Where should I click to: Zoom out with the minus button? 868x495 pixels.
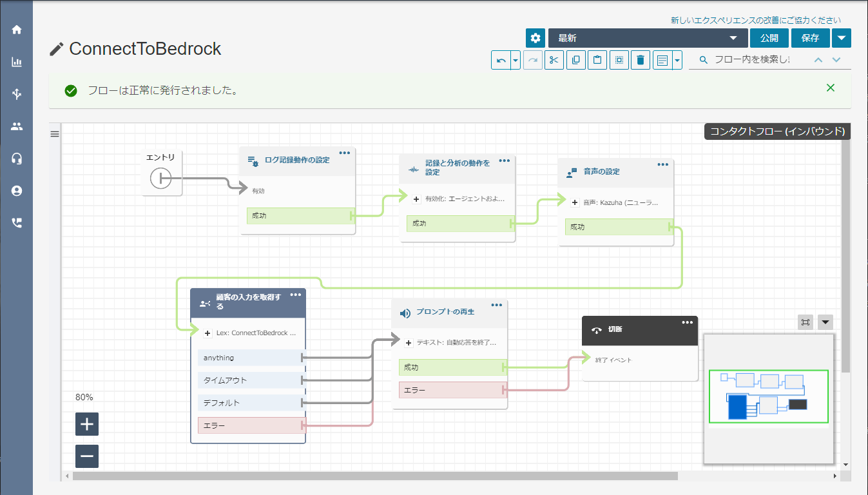coord(87,456)
